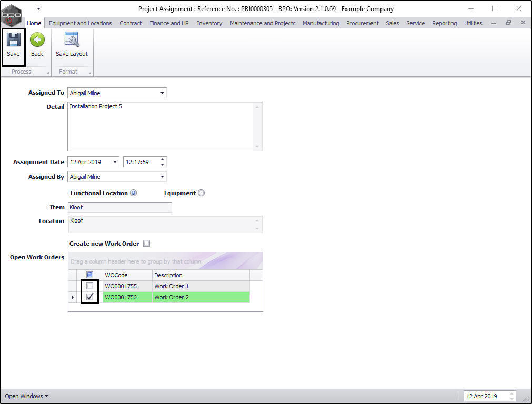Open the Reporting tab
This screenshot has width=532, height=404.
pyautogui.click(x=445, y=23)
